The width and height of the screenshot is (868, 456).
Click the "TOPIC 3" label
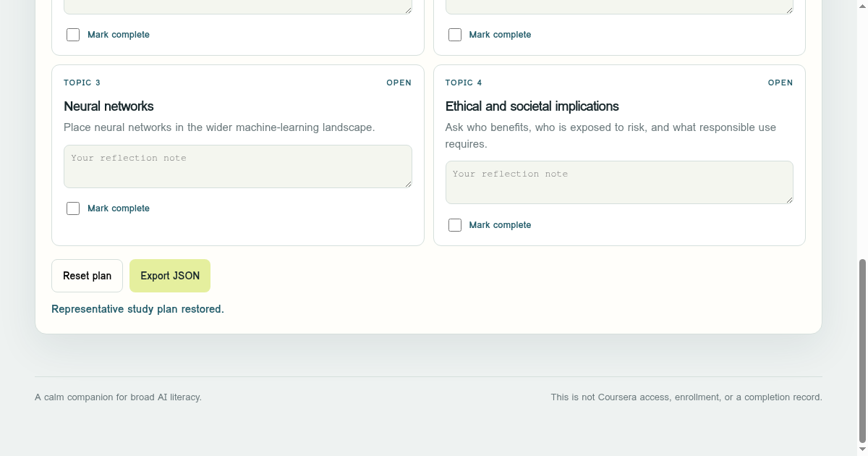[82, 83]
